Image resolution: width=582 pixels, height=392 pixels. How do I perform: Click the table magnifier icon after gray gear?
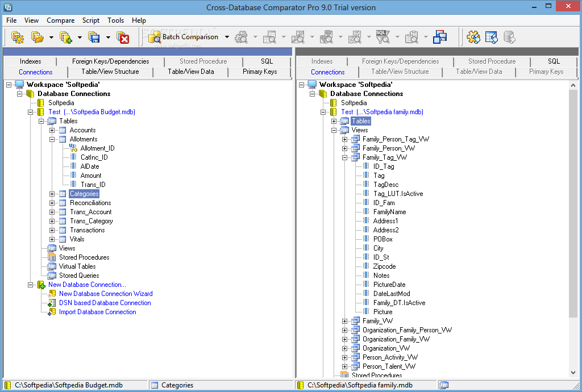coord(269,37)
